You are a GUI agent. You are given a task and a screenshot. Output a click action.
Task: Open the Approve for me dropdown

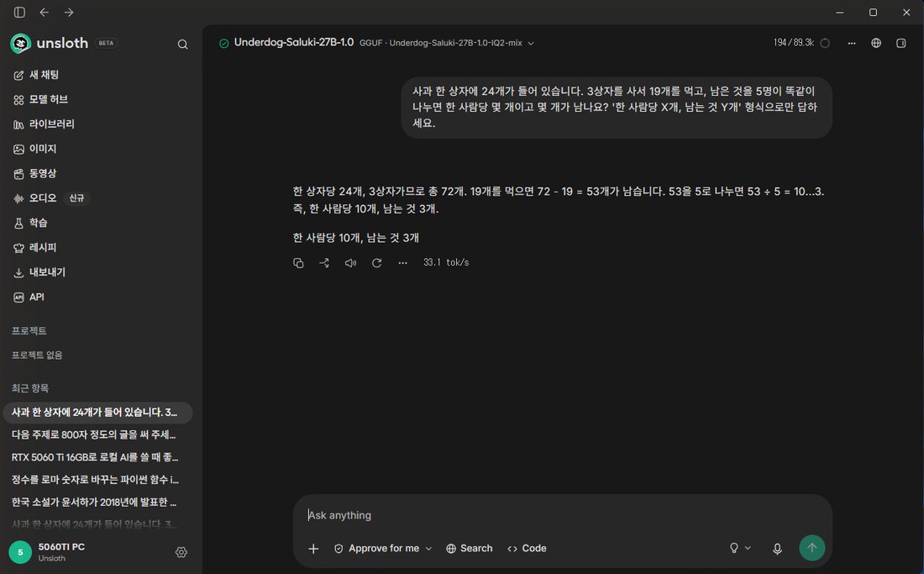[383, 549]
